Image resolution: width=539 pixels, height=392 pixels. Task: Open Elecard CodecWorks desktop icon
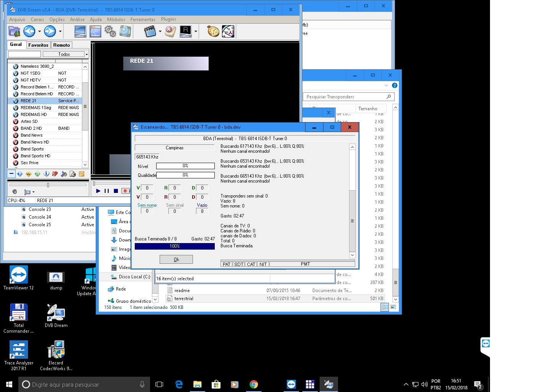pos(56,355)
